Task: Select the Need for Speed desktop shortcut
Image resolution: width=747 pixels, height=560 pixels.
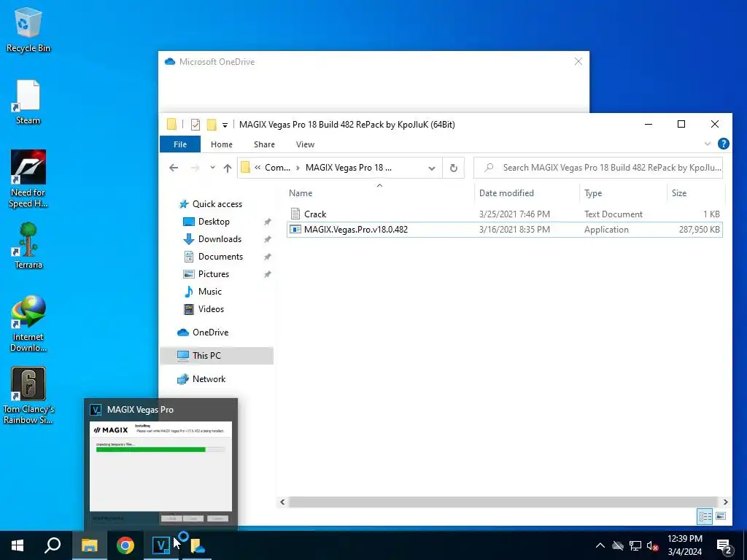Action: [x=28, y=179]
